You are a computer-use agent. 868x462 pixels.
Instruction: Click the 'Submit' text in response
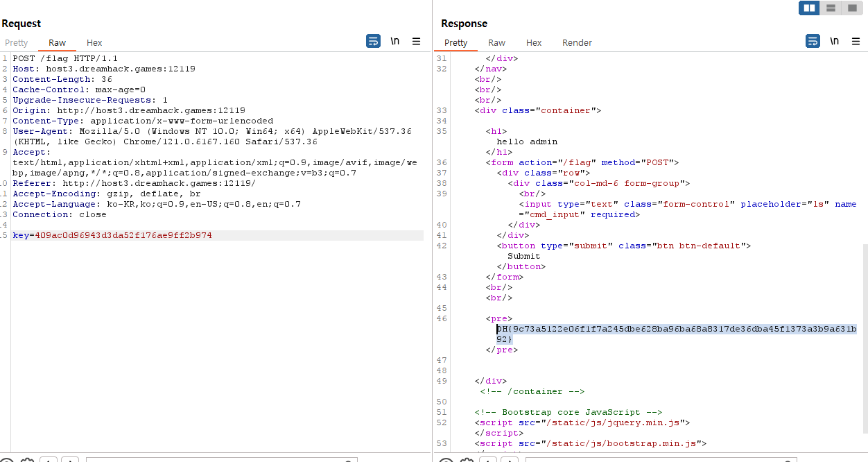coord(523,256)
